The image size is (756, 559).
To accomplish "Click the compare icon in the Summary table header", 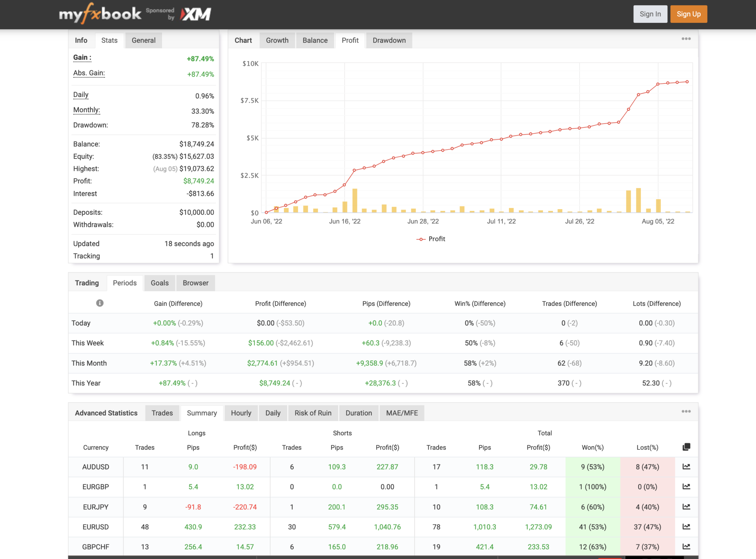I will pos(686,446).
